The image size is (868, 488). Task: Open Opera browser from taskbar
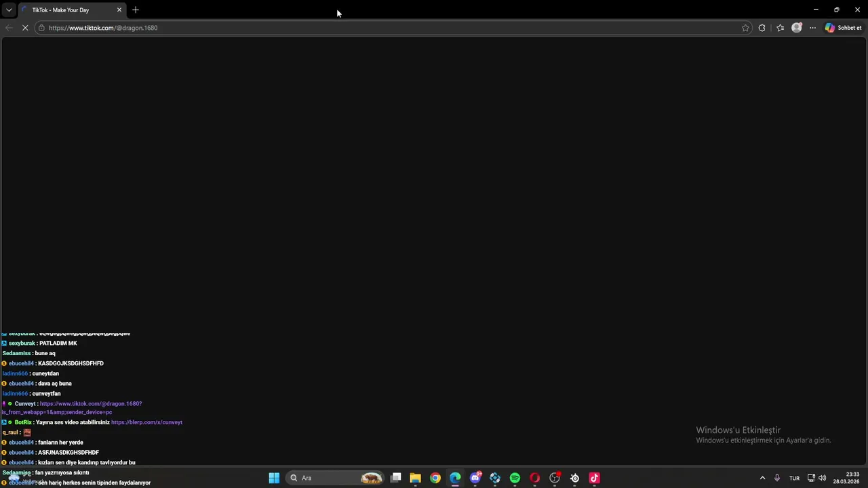(x=534, y=478)
